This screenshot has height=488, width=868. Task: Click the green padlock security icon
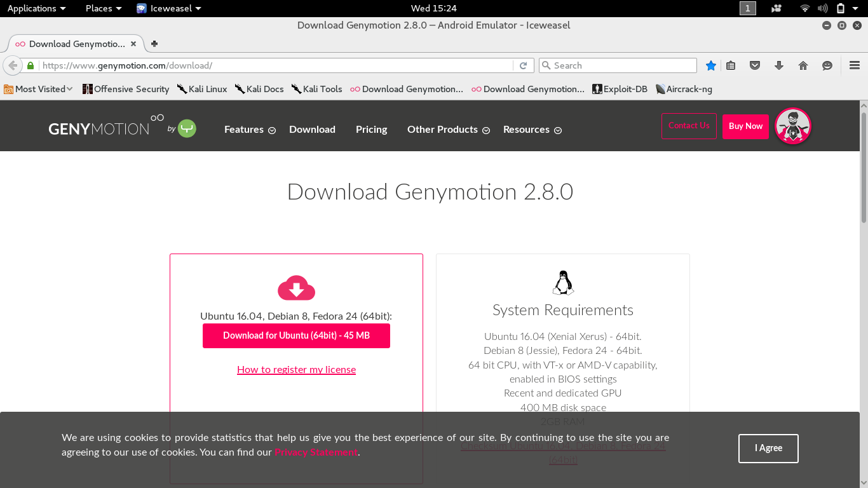[30, 65]
